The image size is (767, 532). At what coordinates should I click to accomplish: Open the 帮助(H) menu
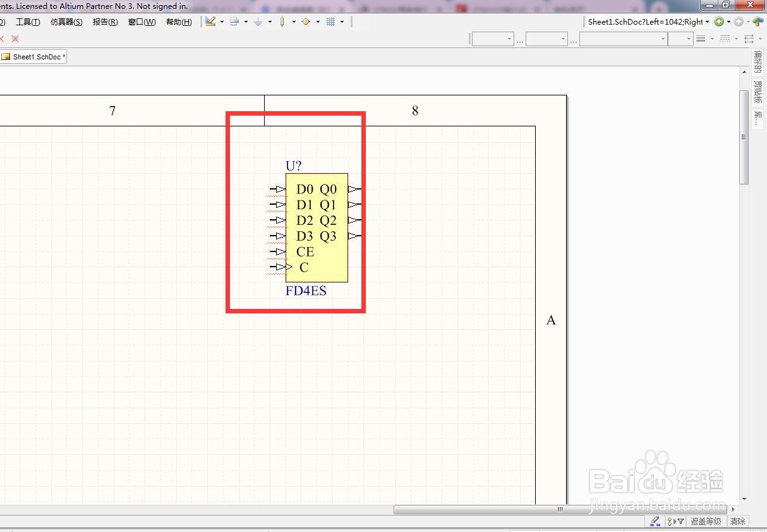coord(179,22)
